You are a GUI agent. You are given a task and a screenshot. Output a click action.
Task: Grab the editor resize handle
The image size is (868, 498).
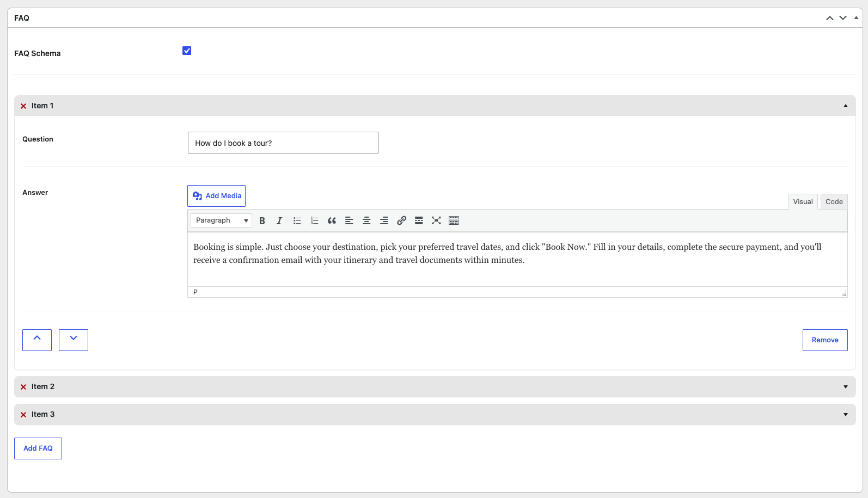click(843, 293)
